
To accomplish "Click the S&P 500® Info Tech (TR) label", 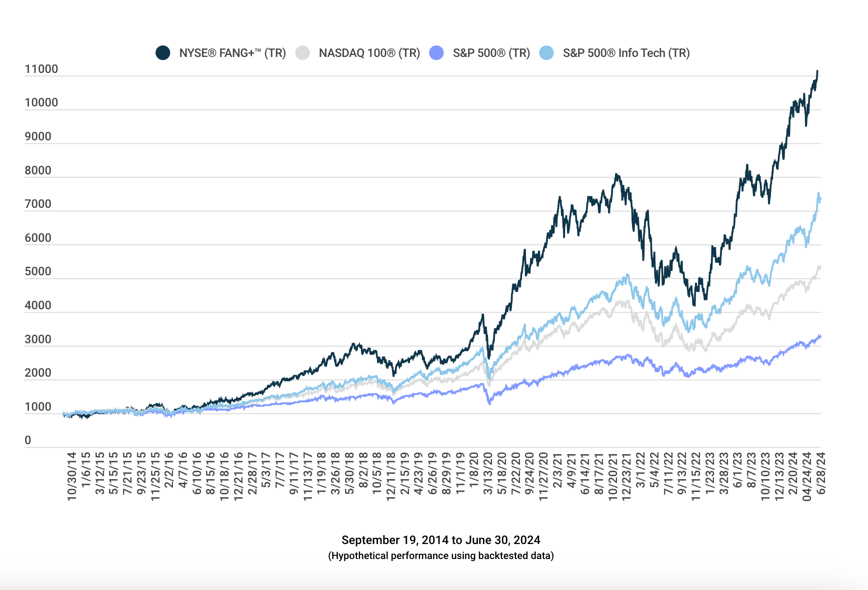I will coord(626,53).
